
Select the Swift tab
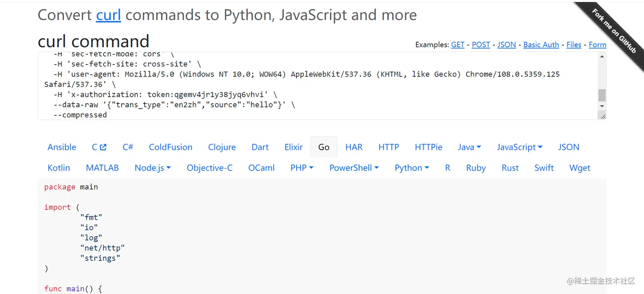click(544, 168)
